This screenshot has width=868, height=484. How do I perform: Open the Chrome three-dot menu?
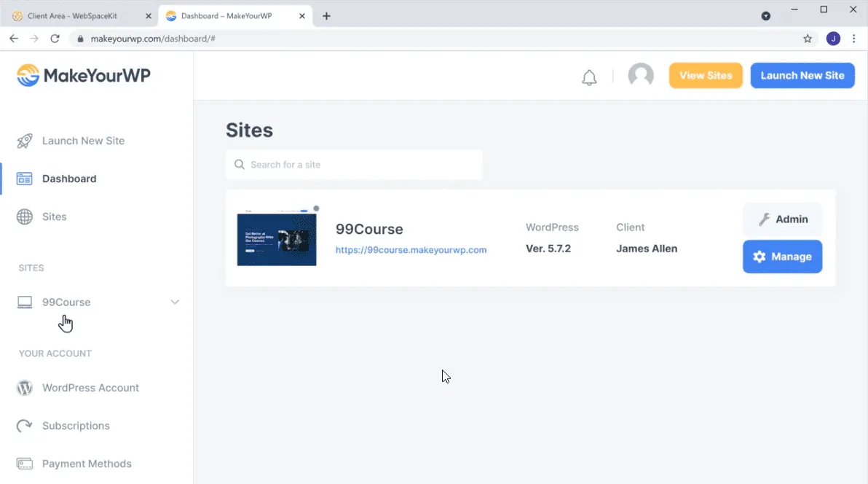click(x=854, y=39)
